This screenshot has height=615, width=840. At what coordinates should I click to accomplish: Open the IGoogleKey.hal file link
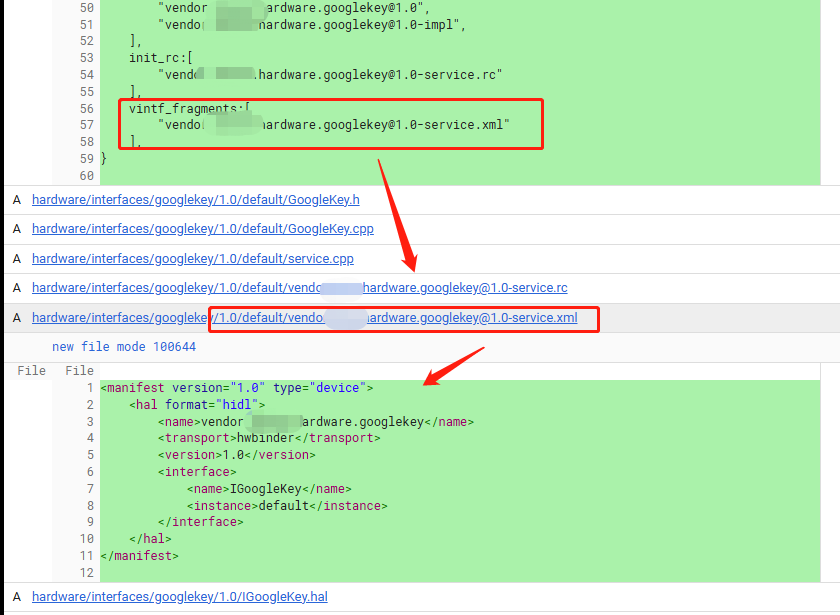(179, 597)
